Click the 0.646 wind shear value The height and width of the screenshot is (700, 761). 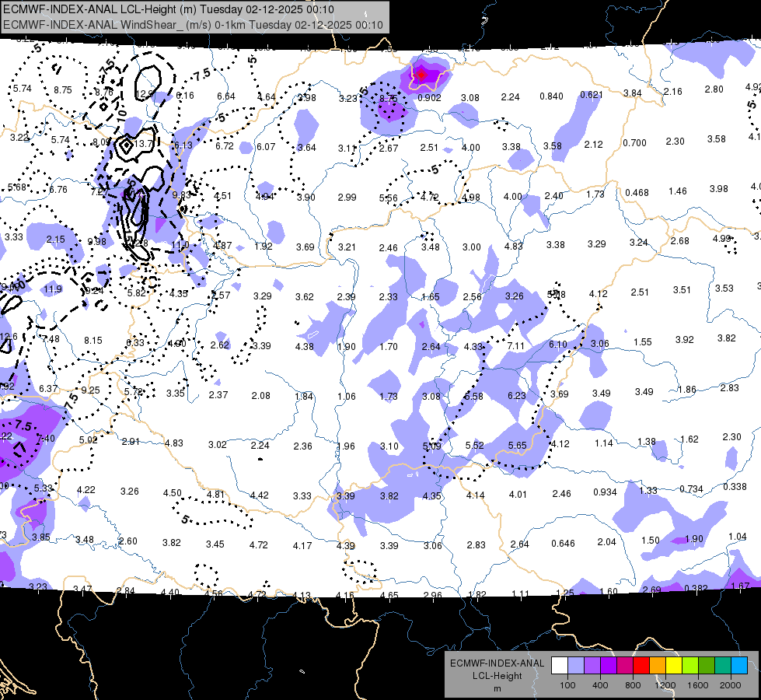coord(563,544)
